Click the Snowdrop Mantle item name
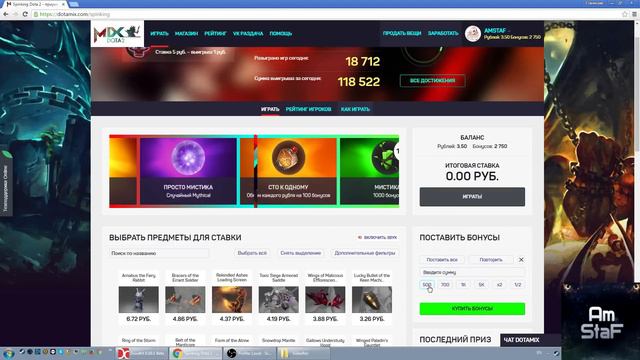Viewport: 640px width, 360px height. 279,340
